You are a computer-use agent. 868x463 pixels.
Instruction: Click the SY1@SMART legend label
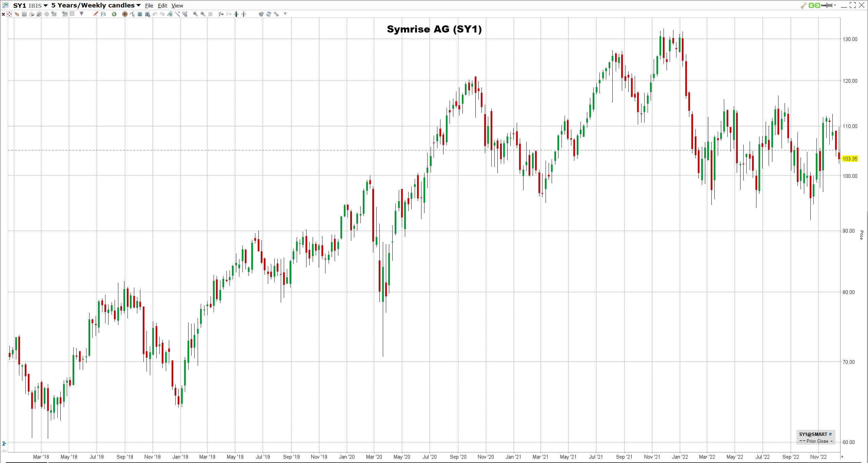[813, 434]
